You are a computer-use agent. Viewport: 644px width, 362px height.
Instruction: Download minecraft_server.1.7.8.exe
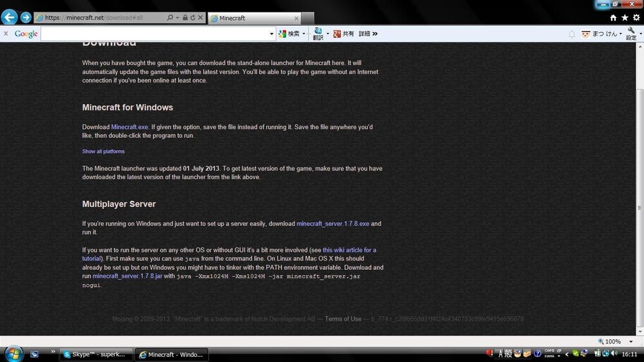pos(333,224)
